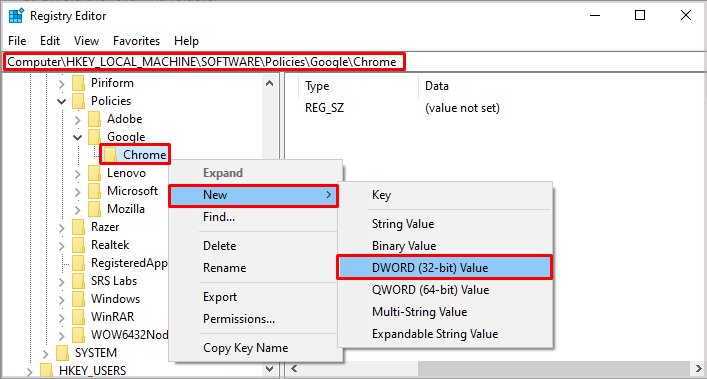The height and width of the screenshot is (379, 707).
Task: Create a new QWORD (64-bit) Value
Action: point(445,290)
